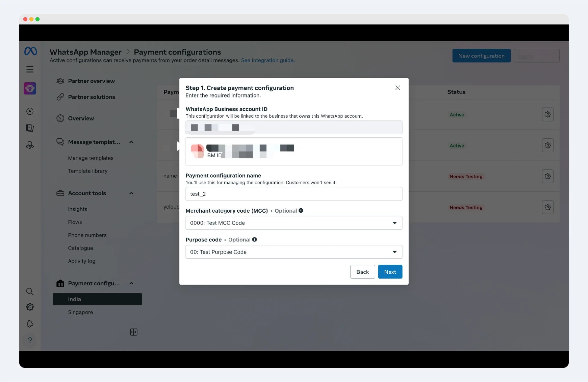Click the Back button
The width and height of the screenshot is (588, 382).
[362, 272]
